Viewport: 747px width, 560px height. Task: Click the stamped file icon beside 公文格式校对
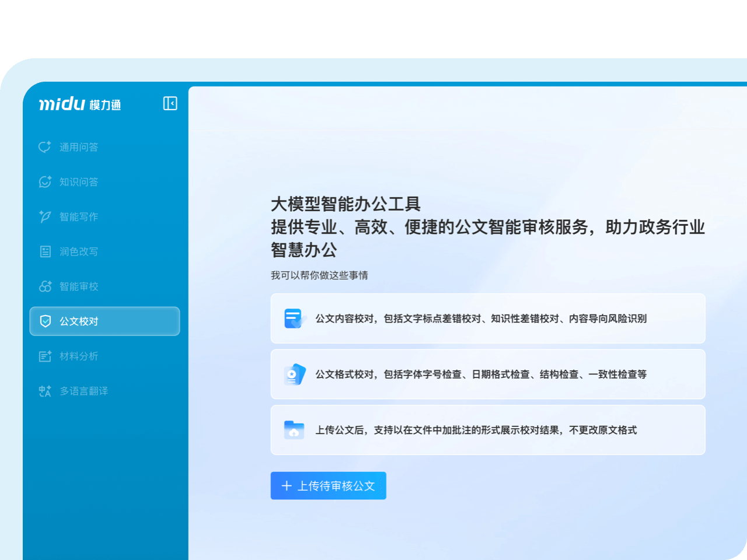294,374
